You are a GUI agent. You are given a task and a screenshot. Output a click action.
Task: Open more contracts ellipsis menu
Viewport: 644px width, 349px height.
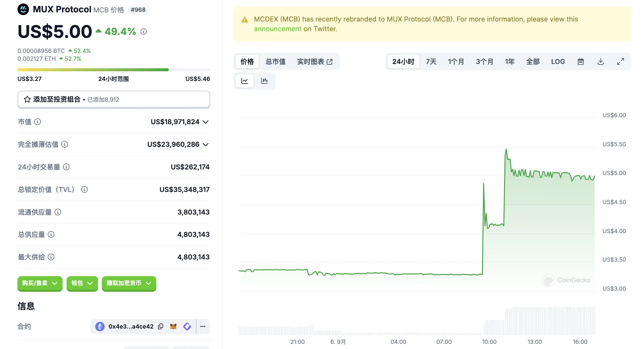pyautogui.click(x=203, y=326)
